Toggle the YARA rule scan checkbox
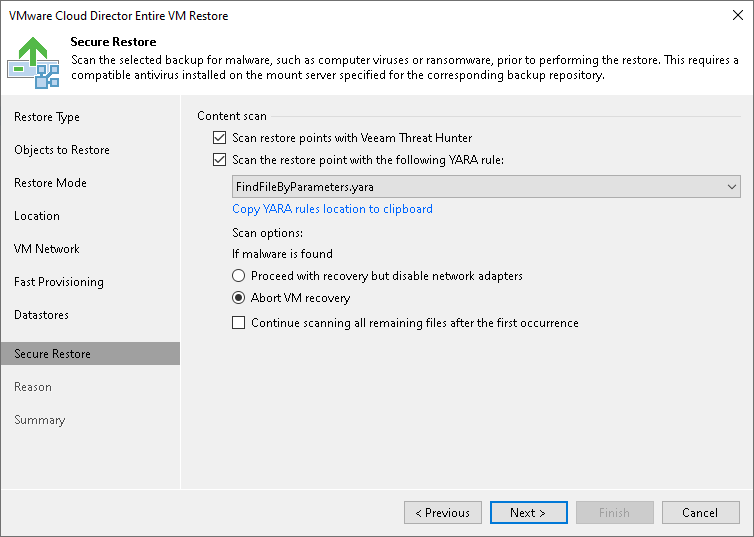 click(219, 160)
